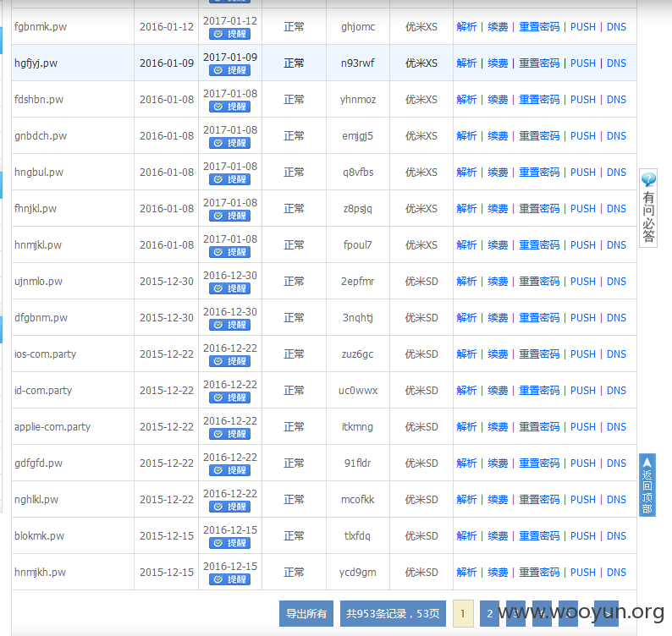Select the hgfjyj.pw domain row
Viewport: 672px width, 636px height.
(324, 63)
